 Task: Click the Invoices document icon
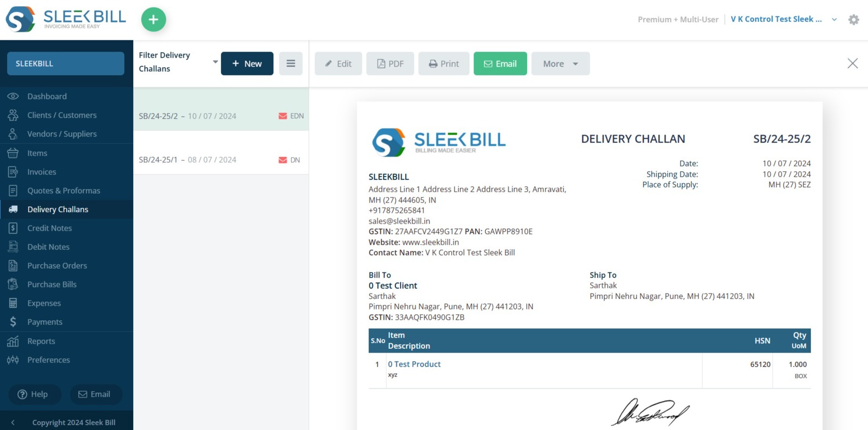pyautogui.click(x=13, y=172)
